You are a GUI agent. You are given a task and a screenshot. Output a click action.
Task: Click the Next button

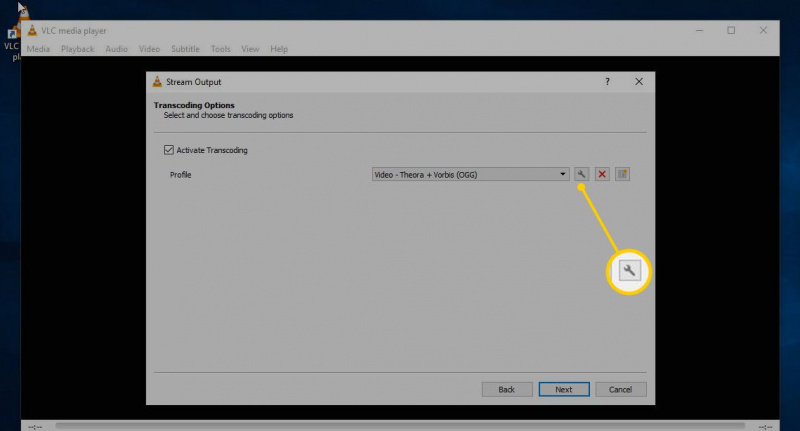pyautogui.click(x=564, y=389)
